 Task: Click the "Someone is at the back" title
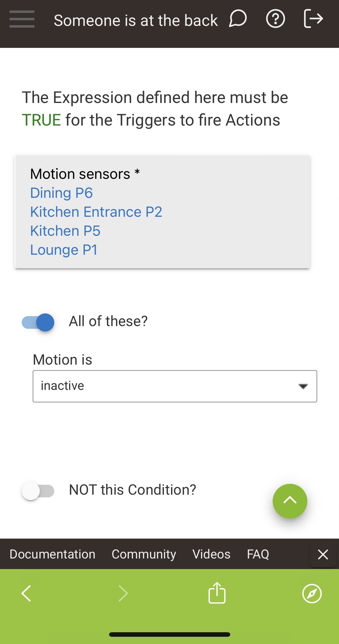136,20
